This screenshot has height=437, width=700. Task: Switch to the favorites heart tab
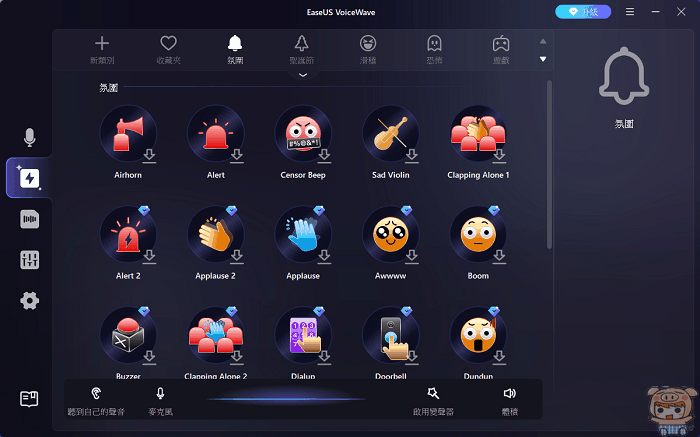coord(168,50)
